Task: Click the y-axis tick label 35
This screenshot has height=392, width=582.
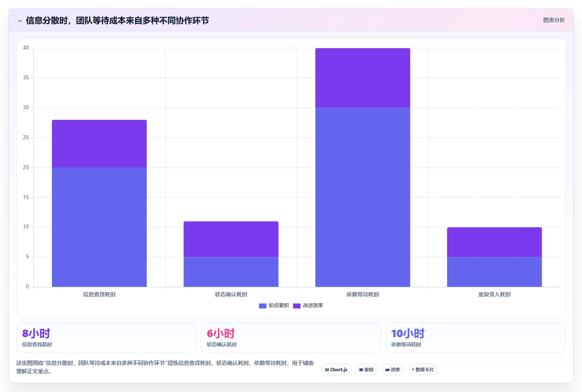Action: coord(26,78)
